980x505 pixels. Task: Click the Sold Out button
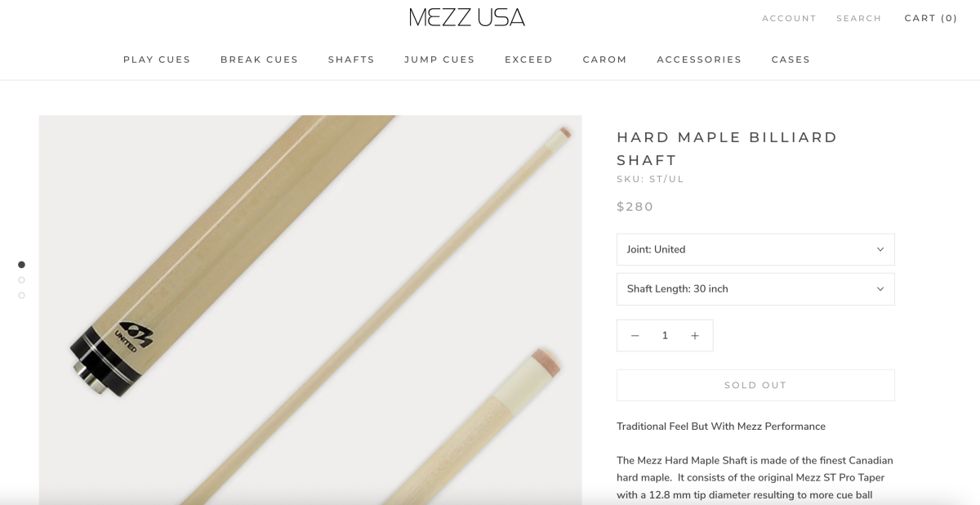point(755,385)
